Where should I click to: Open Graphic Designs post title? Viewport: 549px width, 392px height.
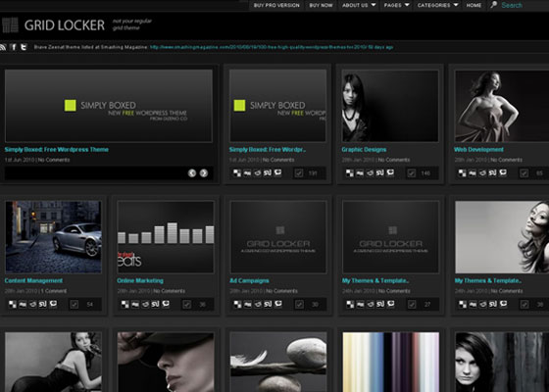click(364, 149)
